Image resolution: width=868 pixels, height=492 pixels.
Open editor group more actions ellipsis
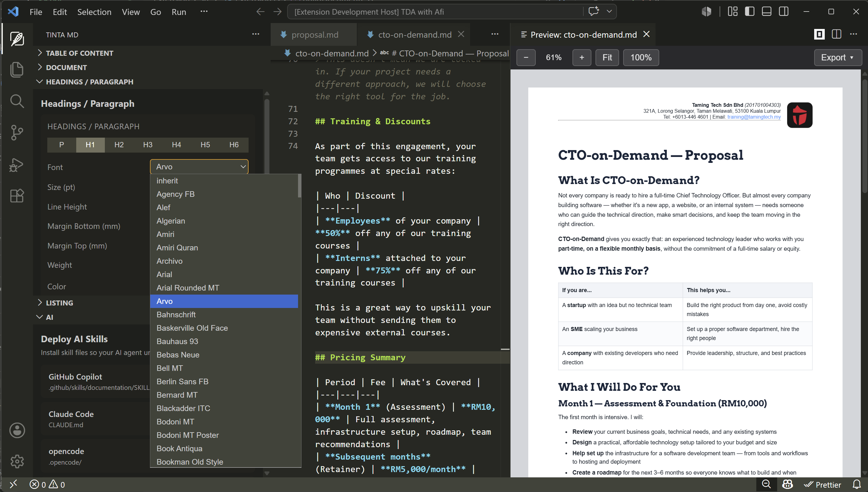click(495, 34)
